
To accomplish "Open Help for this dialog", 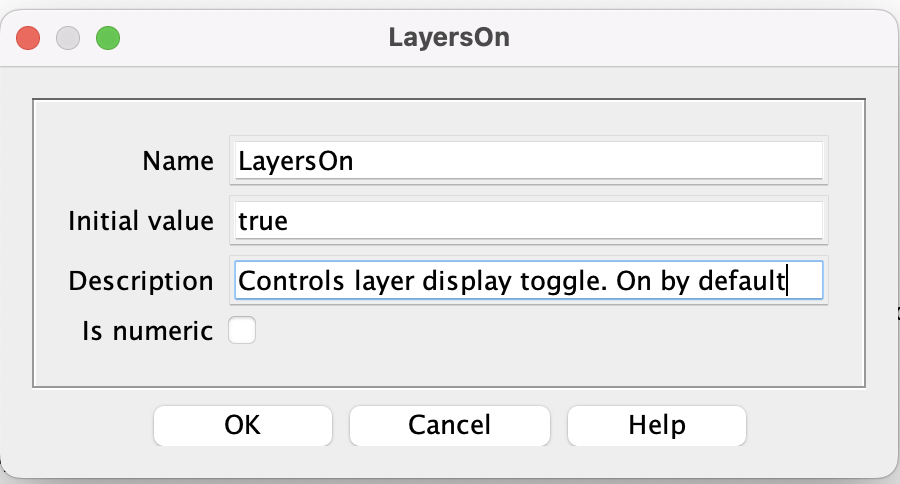I will coord(657,425).
